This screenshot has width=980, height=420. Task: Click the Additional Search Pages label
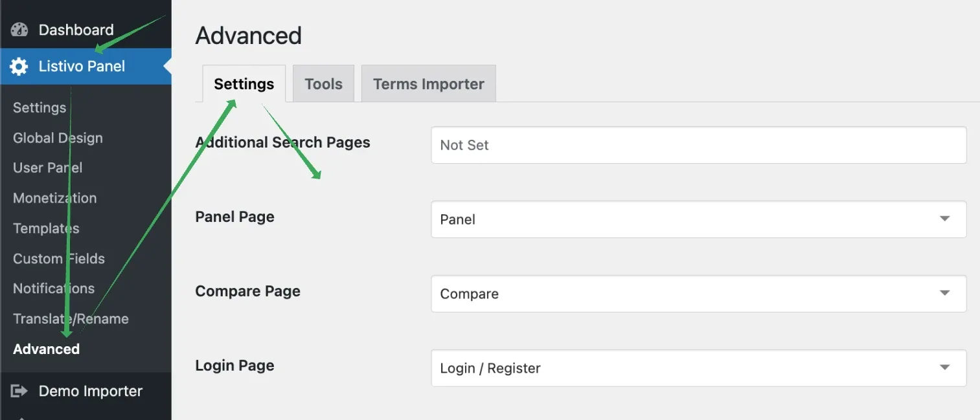coord(283,142)
